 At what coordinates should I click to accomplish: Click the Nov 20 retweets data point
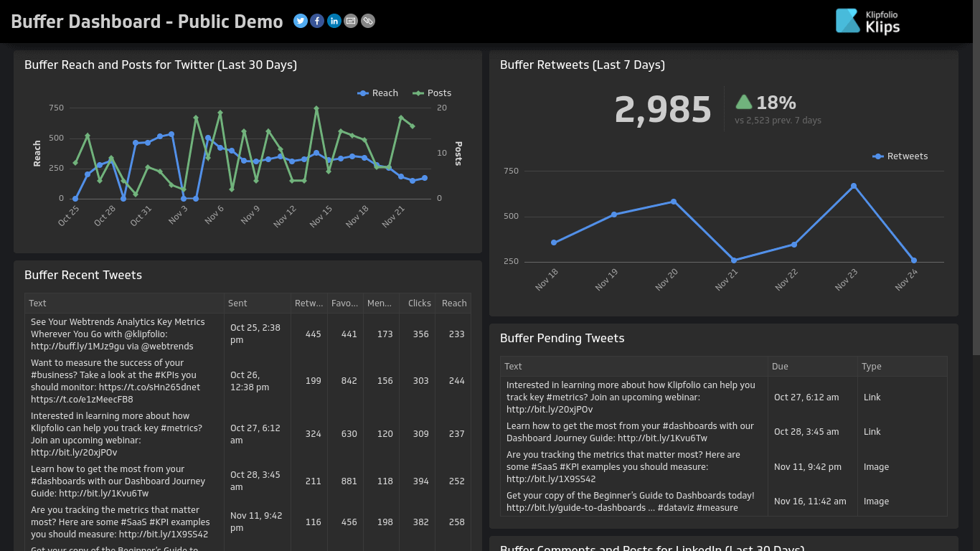click(x=674, y=202)
